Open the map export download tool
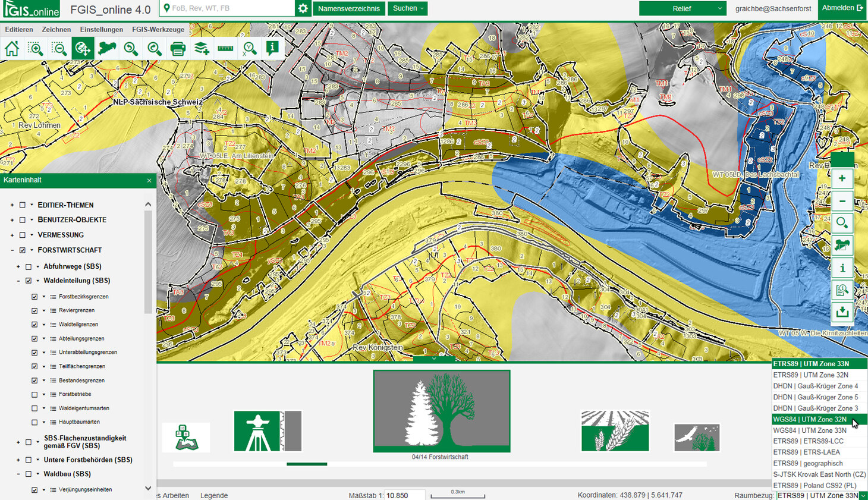Viewport: 868px width, 500px height. click(842, 311)
